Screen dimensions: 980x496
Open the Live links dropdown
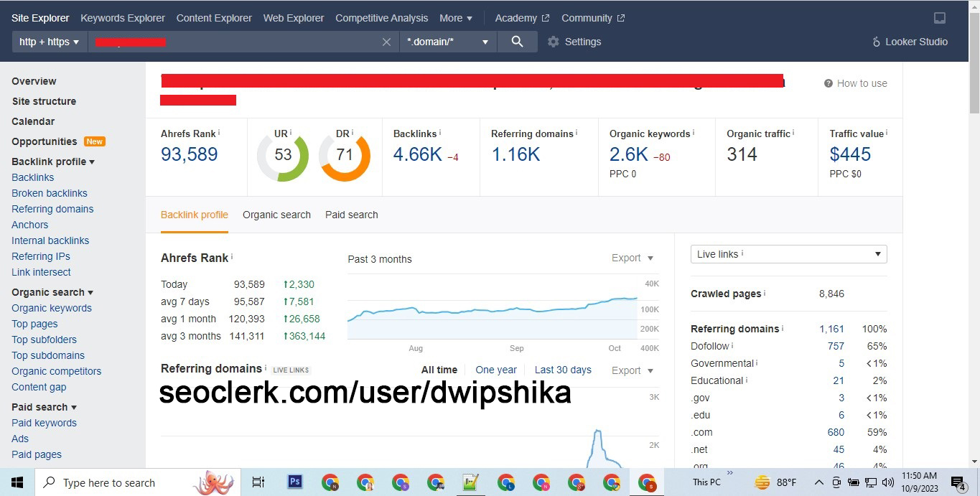tap(788, 254)
